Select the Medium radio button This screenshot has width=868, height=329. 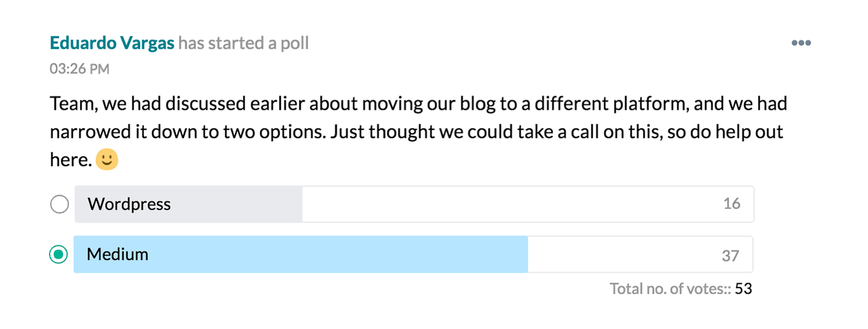[59, 254]
